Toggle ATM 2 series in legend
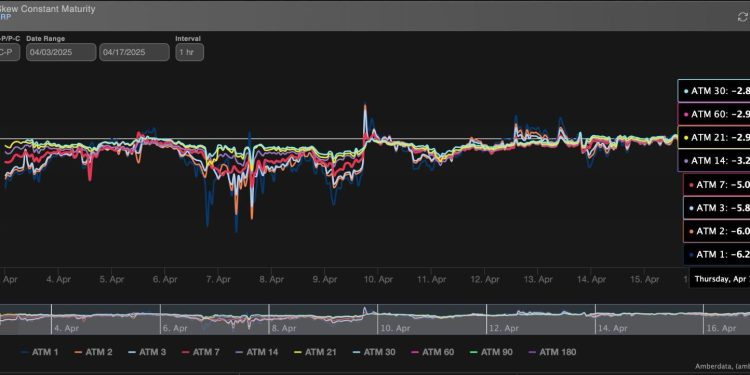 pos(94,352)
